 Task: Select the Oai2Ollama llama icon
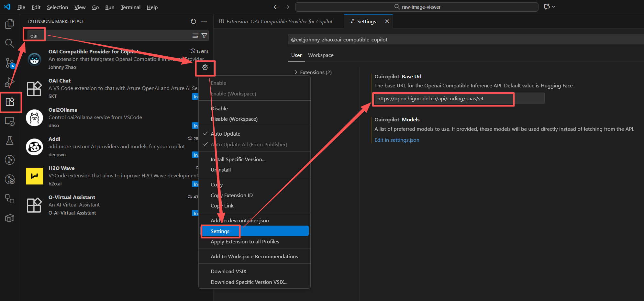[x=34, y=118]
